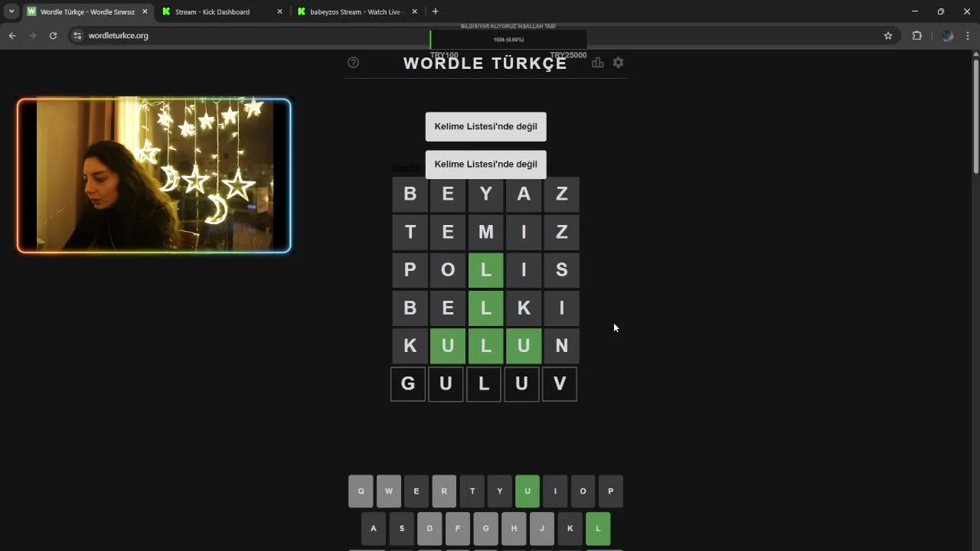
Task: Tap the R key on keyboard
Action: 444,491
